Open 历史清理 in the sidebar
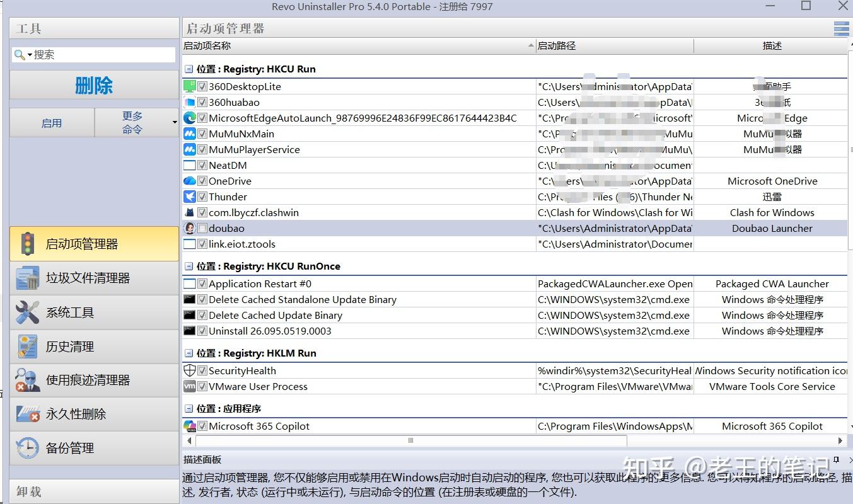The height and width of the screenshot is (504, 853). point(95,346)
